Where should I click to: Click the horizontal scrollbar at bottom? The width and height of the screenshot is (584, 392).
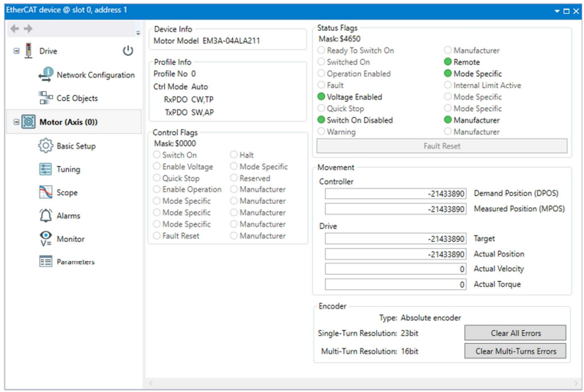click(x=363, y=383)
